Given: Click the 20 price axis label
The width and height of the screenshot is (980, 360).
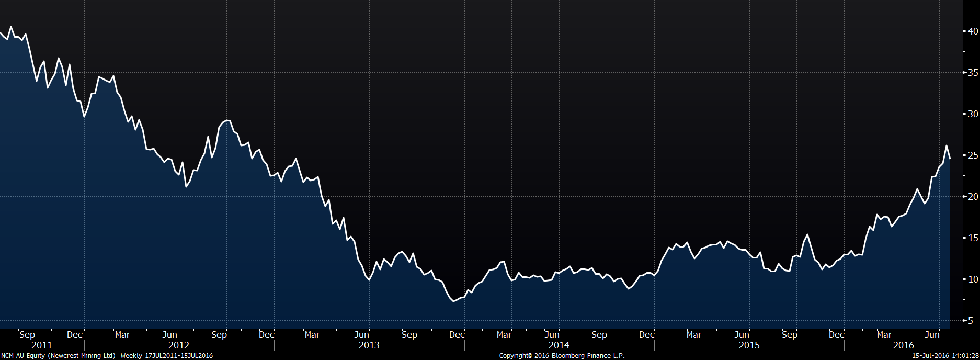Looking at the screenshot, I should click(x=973, y=197).
